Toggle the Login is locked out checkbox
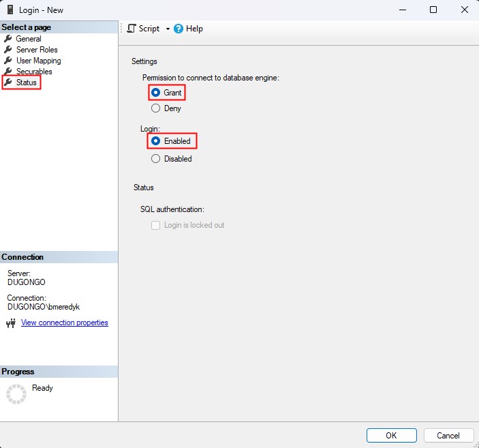479x448 pixels. click(x=155, y=226)
